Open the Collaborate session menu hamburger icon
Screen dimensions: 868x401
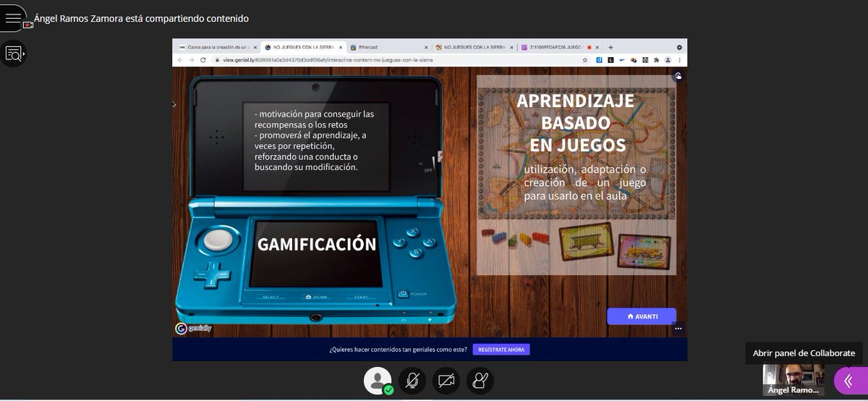pos(13,18)
